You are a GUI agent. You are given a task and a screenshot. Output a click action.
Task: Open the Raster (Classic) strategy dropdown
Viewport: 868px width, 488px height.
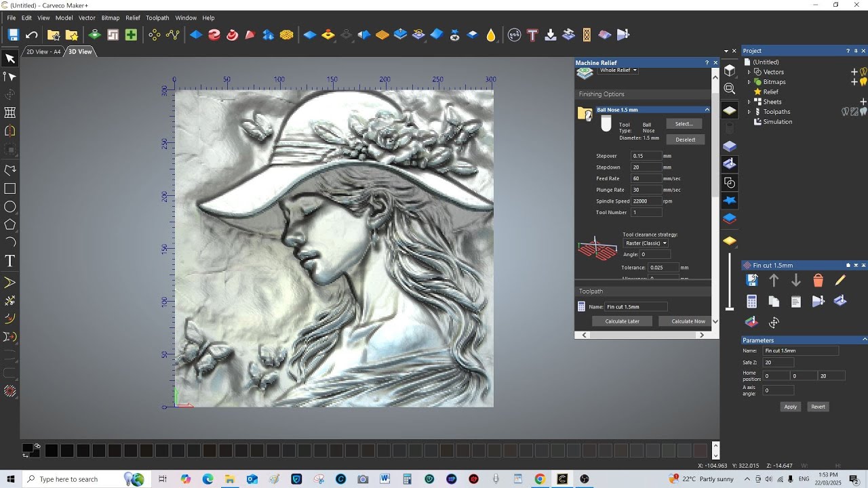[646, 243]
